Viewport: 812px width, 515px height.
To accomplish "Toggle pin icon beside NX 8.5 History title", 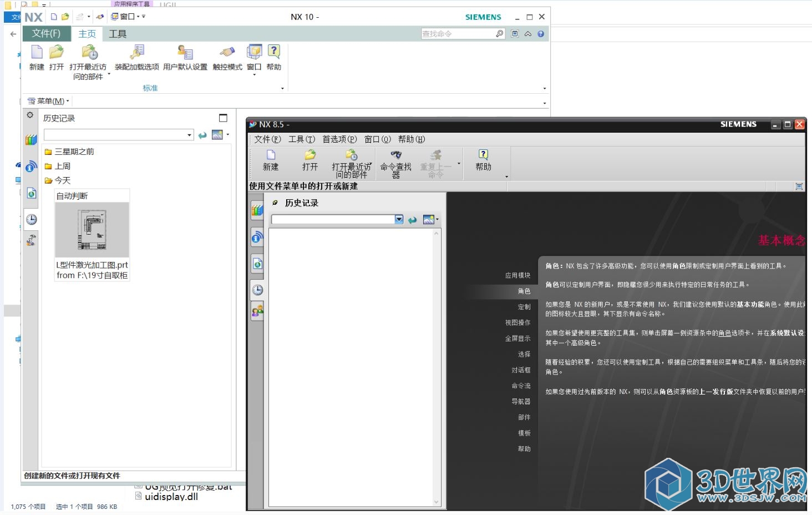I will [275, 203].
